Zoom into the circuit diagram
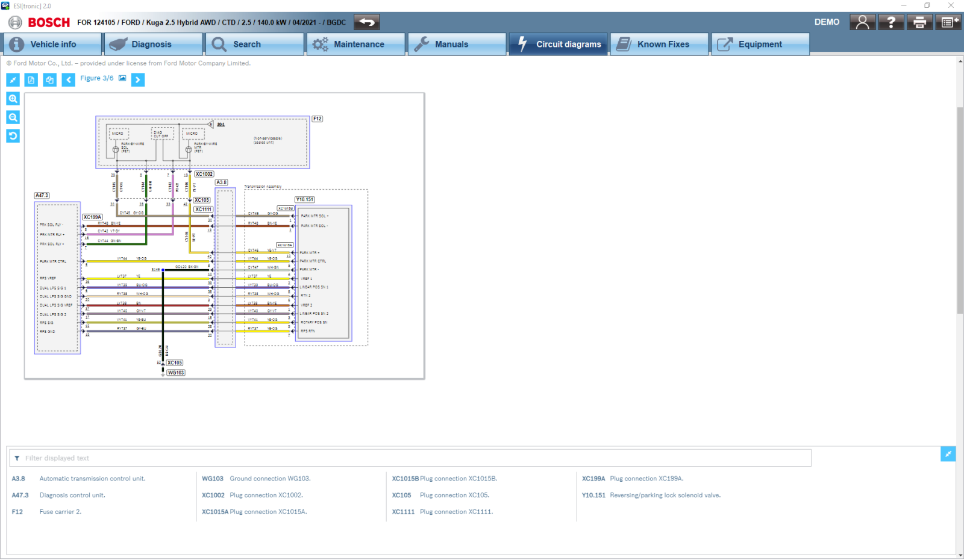964x560 pixels. click(x=13, y=99)
